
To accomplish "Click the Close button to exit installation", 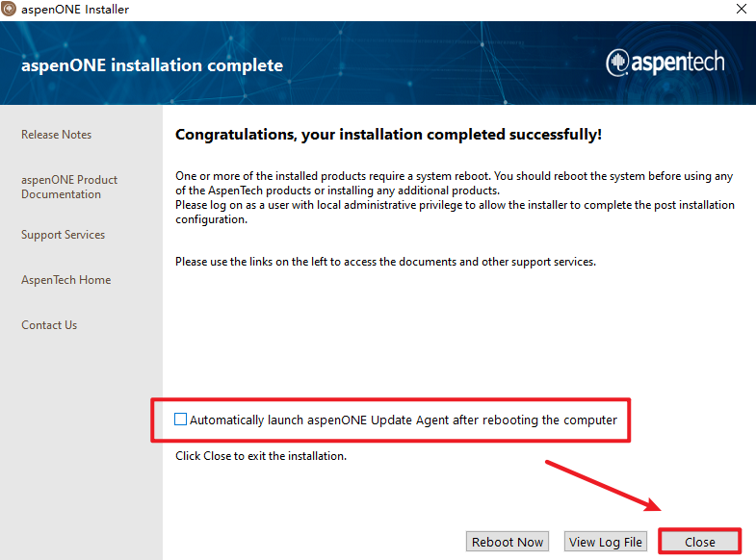I will tap(700, 542).
